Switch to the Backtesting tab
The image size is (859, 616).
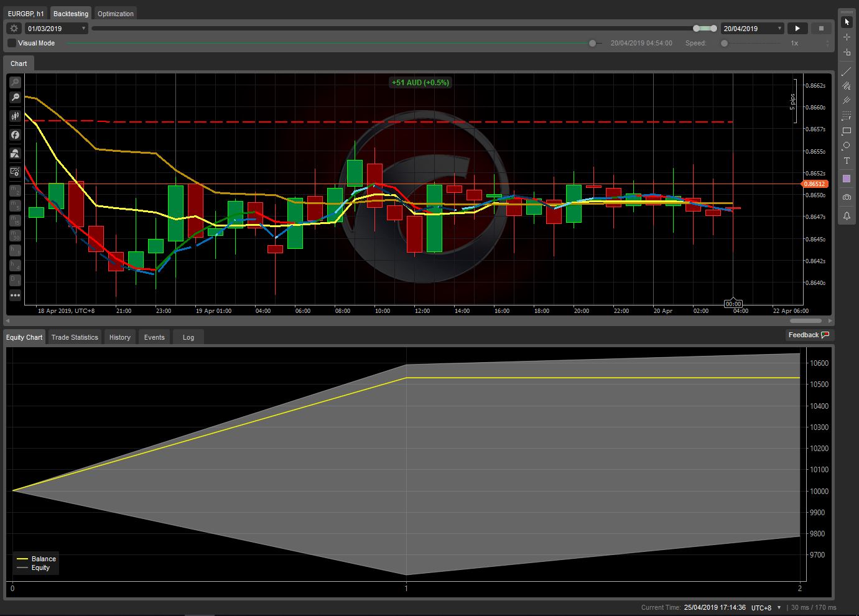click(71, 14)
